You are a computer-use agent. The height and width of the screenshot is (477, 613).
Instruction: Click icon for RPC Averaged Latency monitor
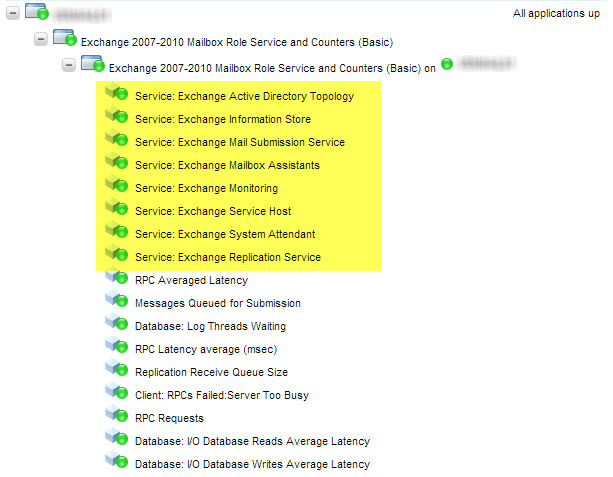click(117, 276)
